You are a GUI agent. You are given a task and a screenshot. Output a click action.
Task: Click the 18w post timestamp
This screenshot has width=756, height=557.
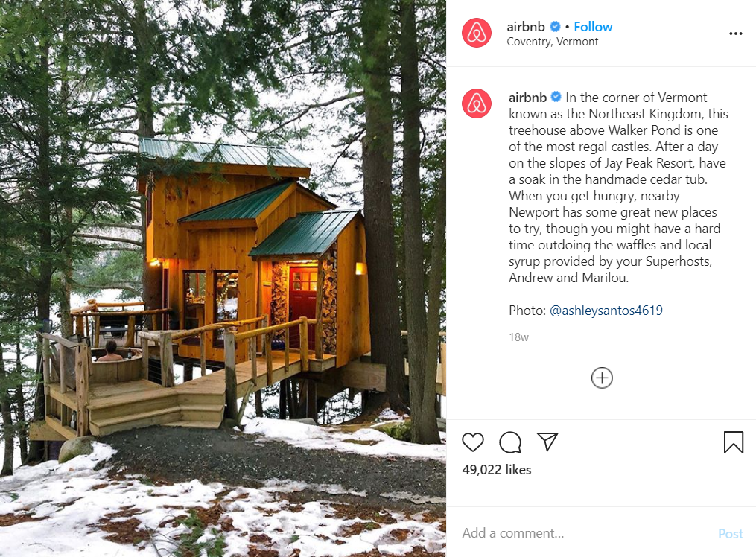click(519, 337)
